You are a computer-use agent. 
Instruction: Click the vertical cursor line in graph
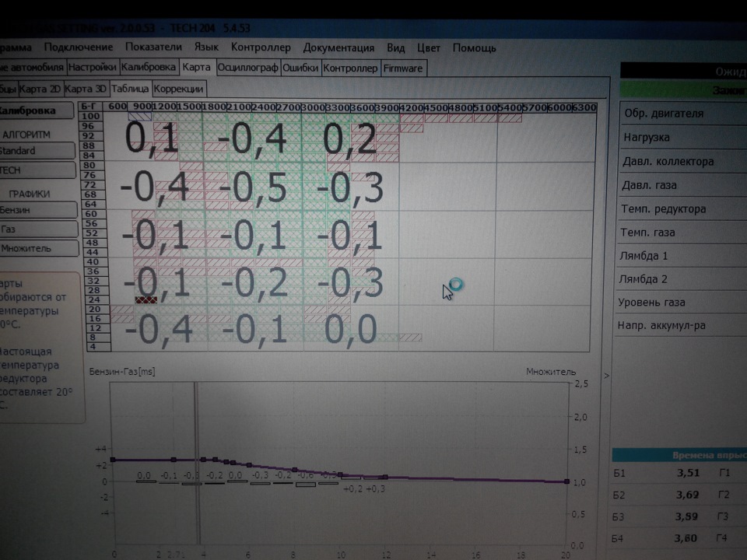(196, 462)
